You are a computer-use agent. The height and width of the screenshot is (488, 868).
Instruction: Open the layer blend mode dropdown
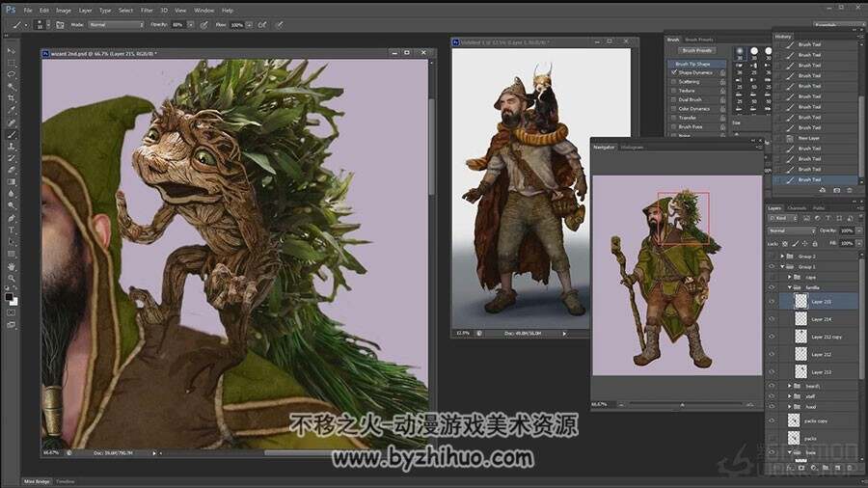792,230
